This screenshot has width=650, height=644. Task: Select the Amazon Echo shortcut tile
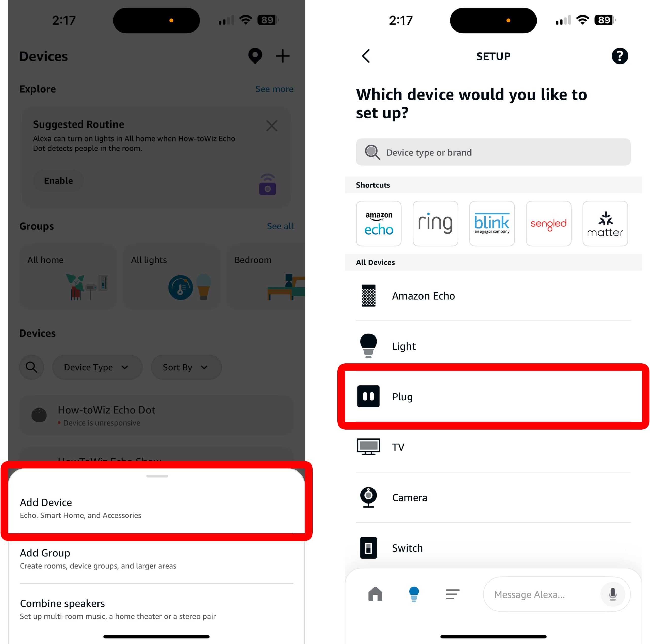pos(379,224)
